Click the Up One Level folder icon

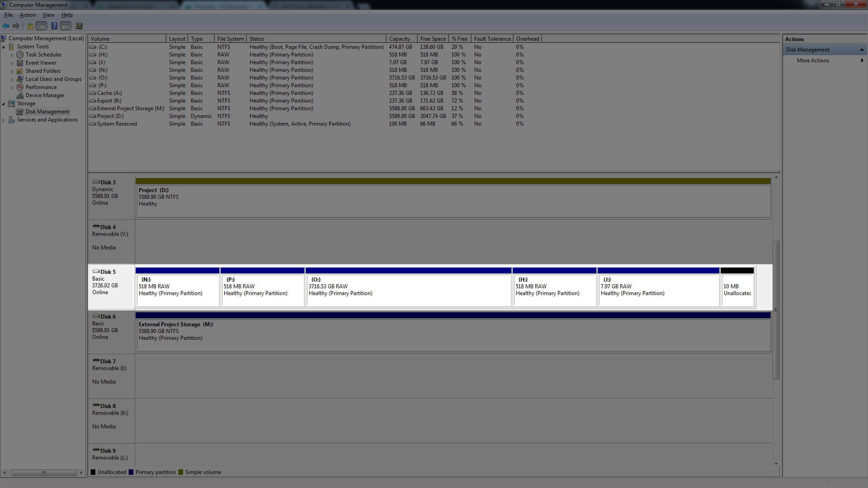pos(30,26)
